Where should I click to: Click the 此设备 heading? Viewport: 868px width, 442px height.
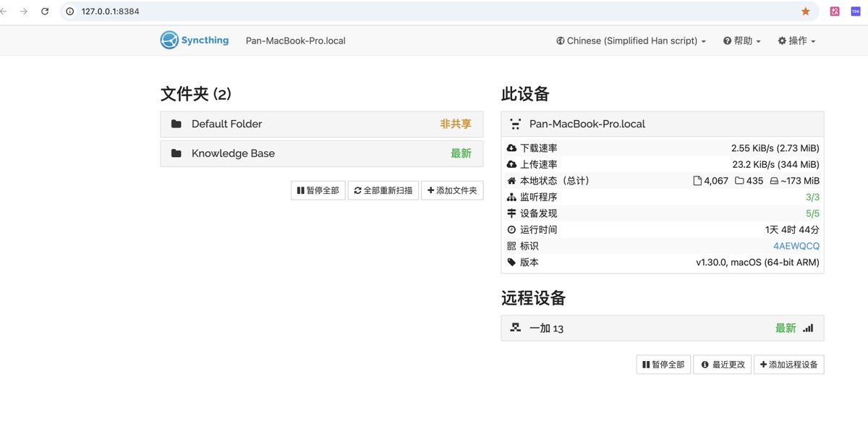pos(525,94)
